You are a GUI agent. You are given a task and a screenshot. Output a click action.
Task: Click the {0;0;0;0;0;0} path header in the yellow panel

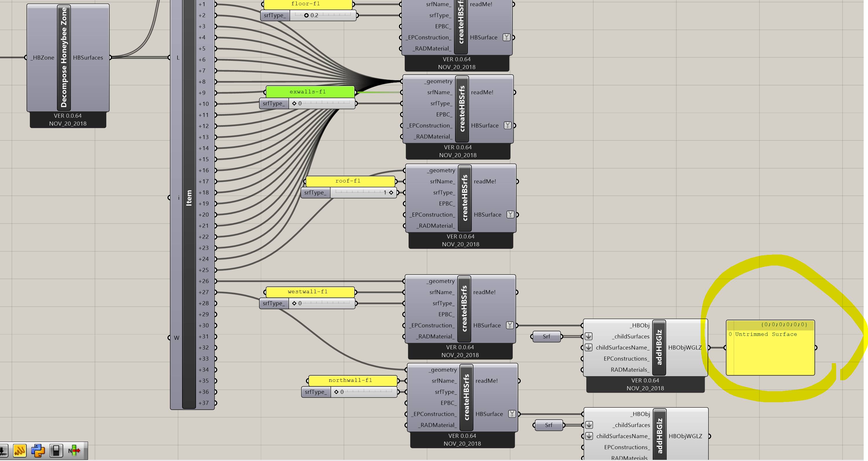[x=784, y=325]
